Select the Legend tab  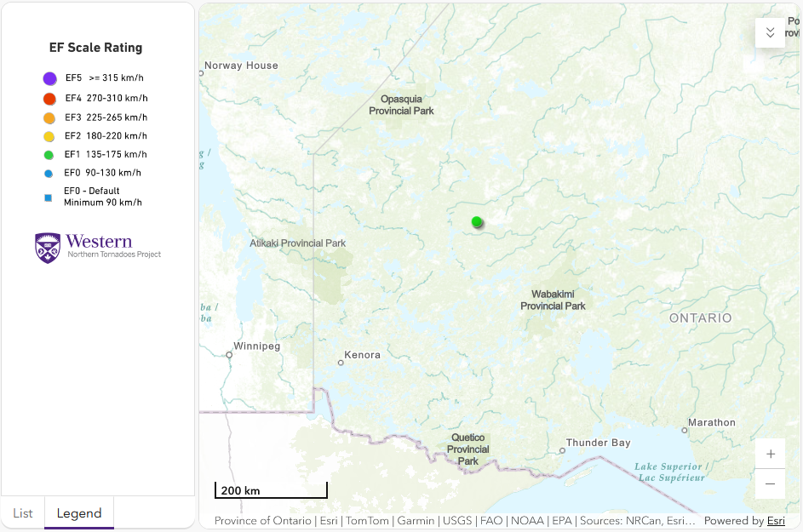79,513
